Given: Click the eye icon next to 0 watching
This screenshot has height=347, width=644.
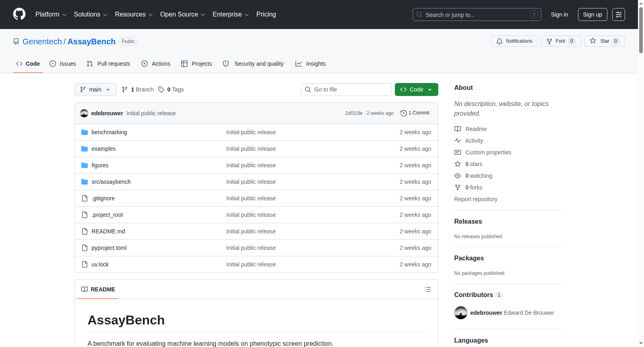Looking at the screenshot, I should click(x=458, y=176).
